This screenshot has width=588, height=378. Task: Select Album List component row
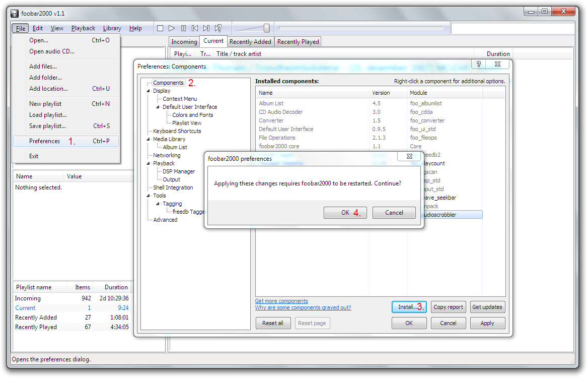(271, 103)
